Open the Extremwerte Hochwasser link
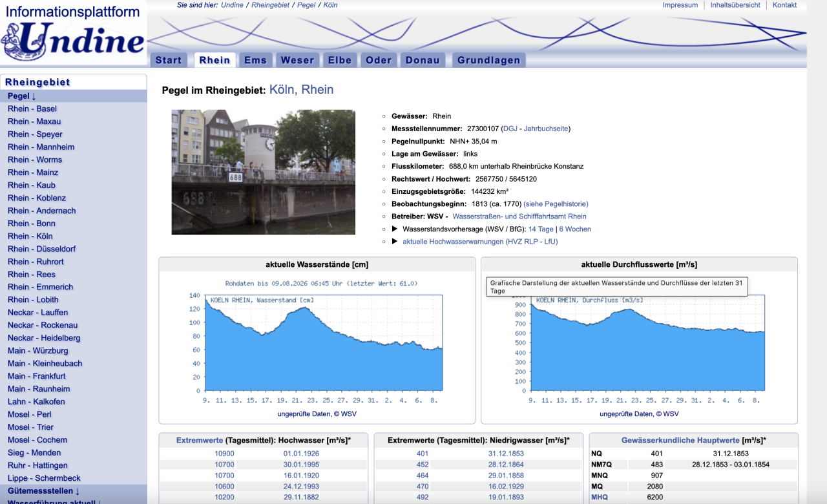Screen dimensions: 827x504 (200, 441)
